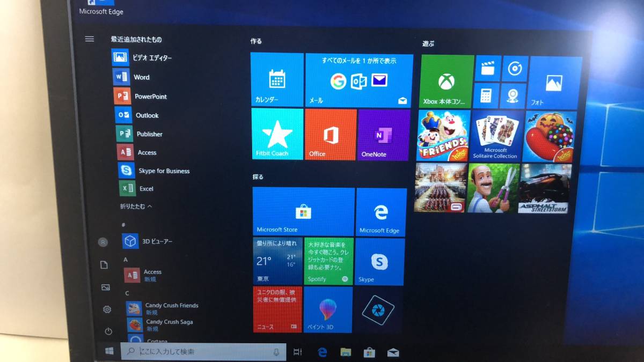Open the Groove Music disc tile

[x=515, y=69]
